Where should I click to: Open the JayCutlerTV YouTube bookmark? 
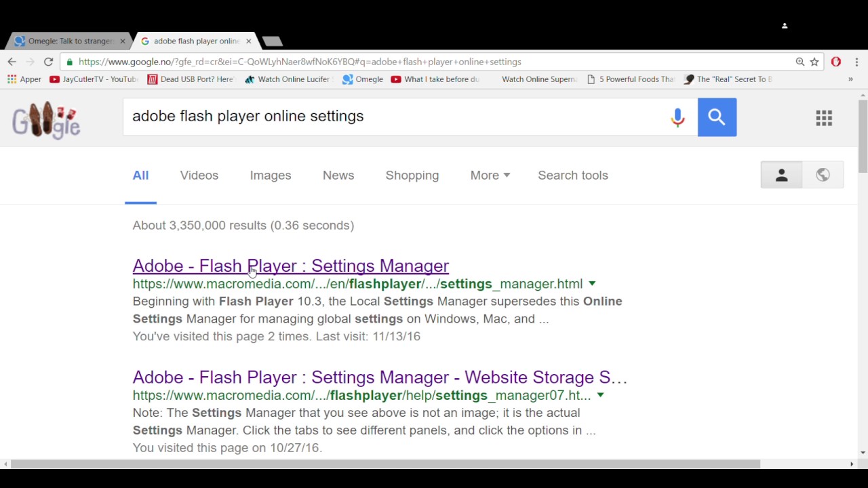pyautogui.click(x=94, y=79)
